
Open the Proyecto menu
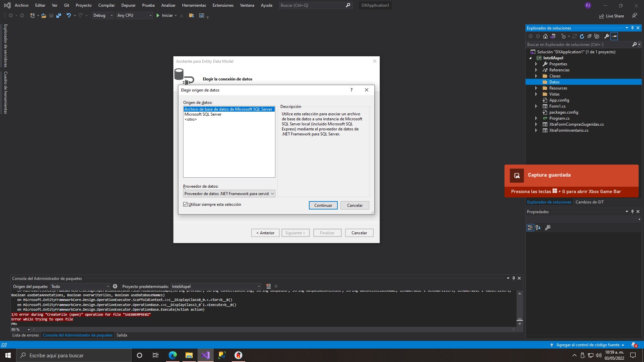pos(84,5)
